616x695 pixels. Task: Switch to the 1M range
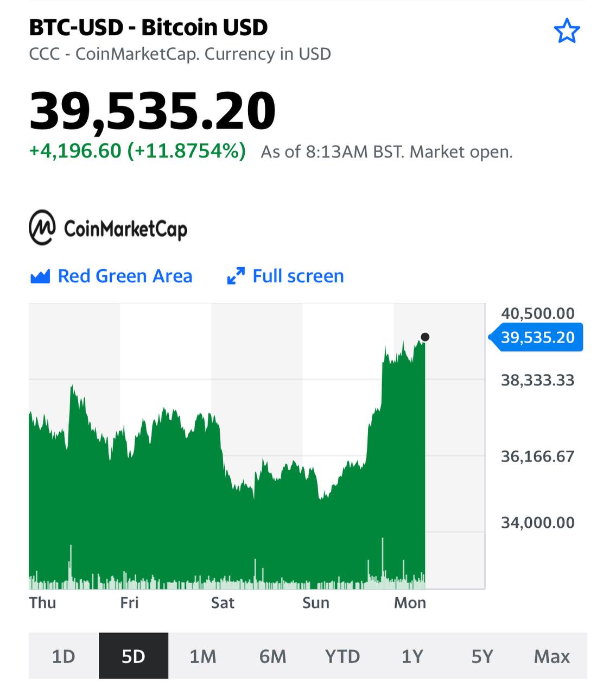coord(203,656)
